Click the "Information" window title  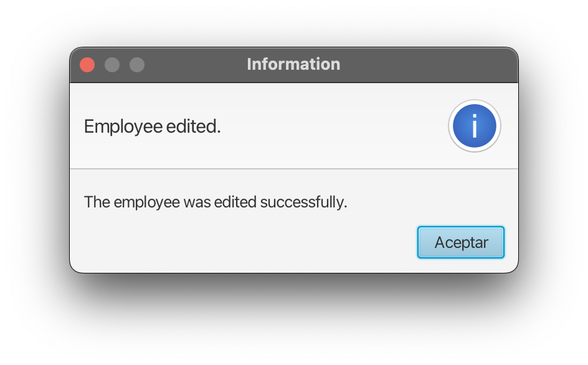tap(293, 64)
